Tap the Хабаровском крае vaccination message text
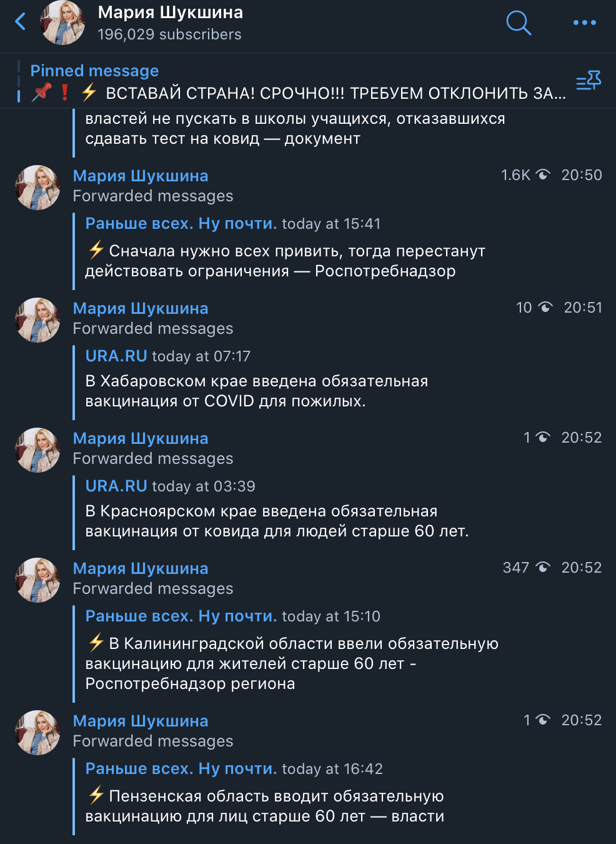616x844 pixels. pos(256,391)
